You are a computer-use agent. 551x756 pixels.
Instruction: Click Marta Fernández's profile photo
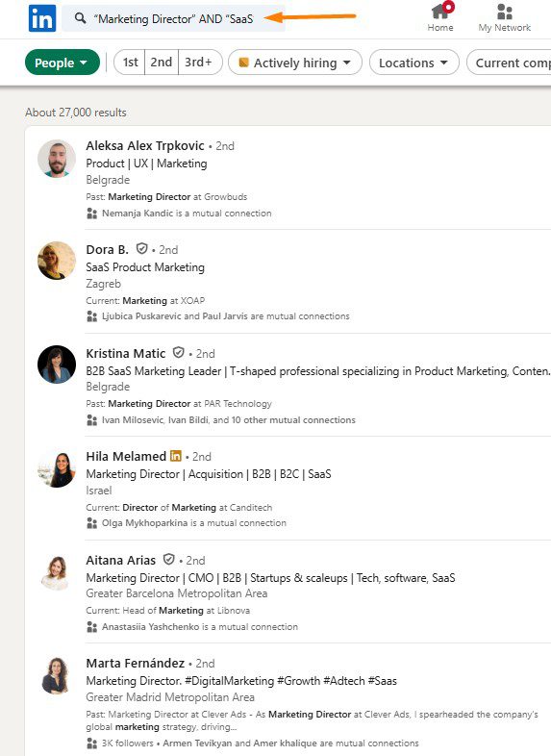[x=57, y=675]
